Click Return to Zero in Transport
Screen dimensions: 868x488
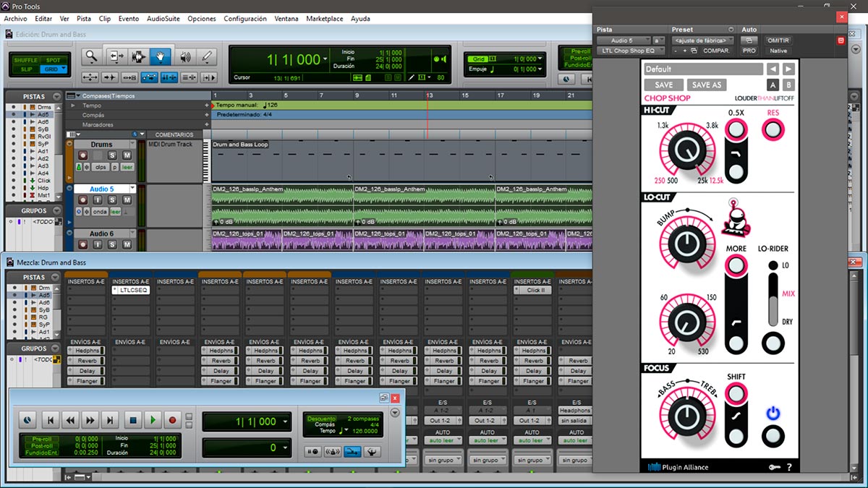pos(50,419)
